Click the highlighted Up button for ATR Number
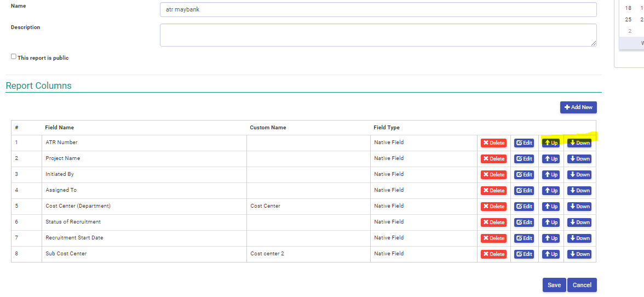The width and height of the screenshot is (644, 297). pos(551,143)
